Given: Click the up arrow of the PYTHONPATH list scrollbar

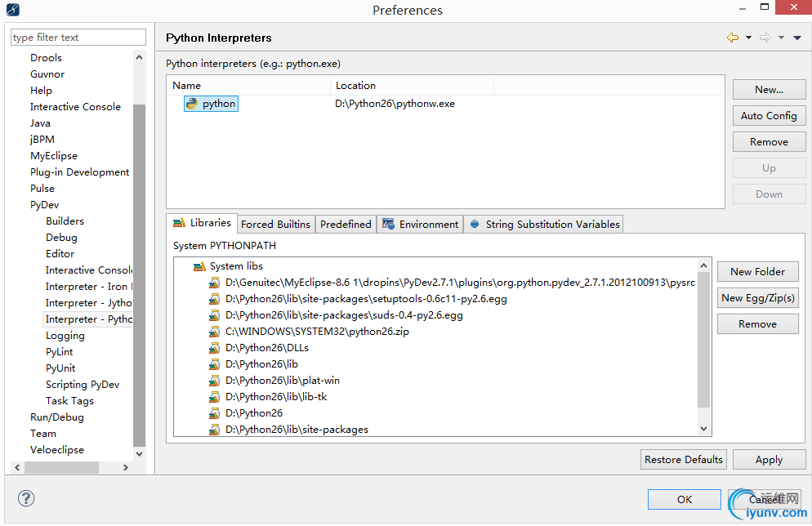Looking at the screenshot, I should click(703, 265).
